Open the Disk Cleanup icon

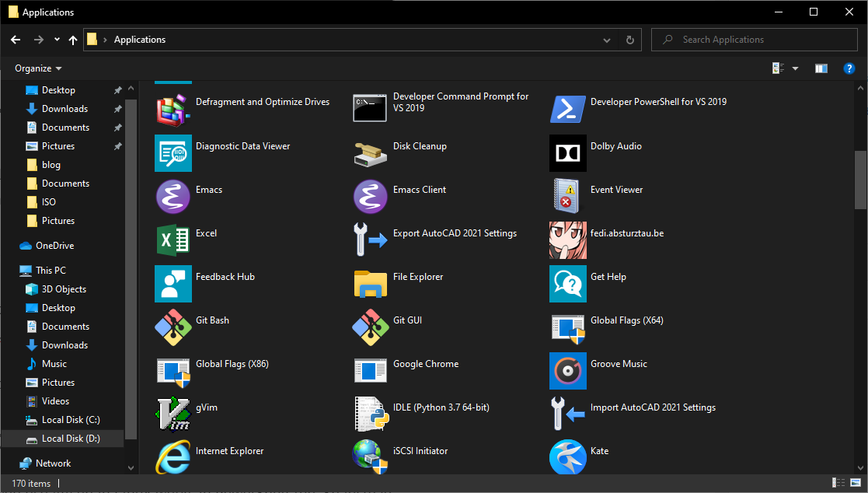[x=371, y=154]
